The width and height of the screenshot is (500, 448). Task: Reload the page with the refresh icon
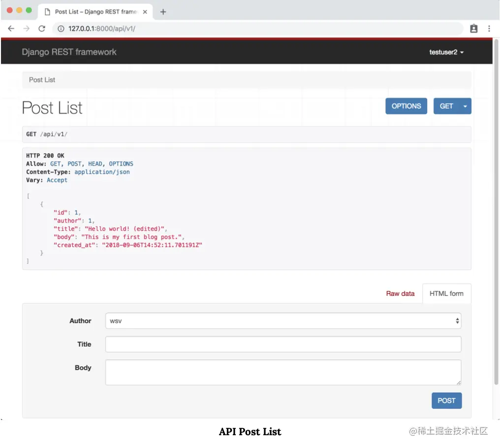click(42, 29)
